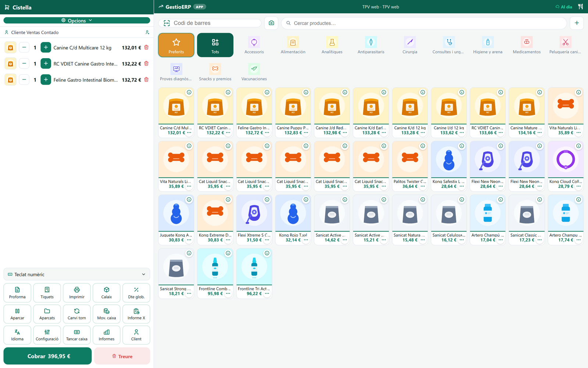Open the Informes button
Image resolution: width=588 pixels, height=368 pixels.
click(107, 335)
